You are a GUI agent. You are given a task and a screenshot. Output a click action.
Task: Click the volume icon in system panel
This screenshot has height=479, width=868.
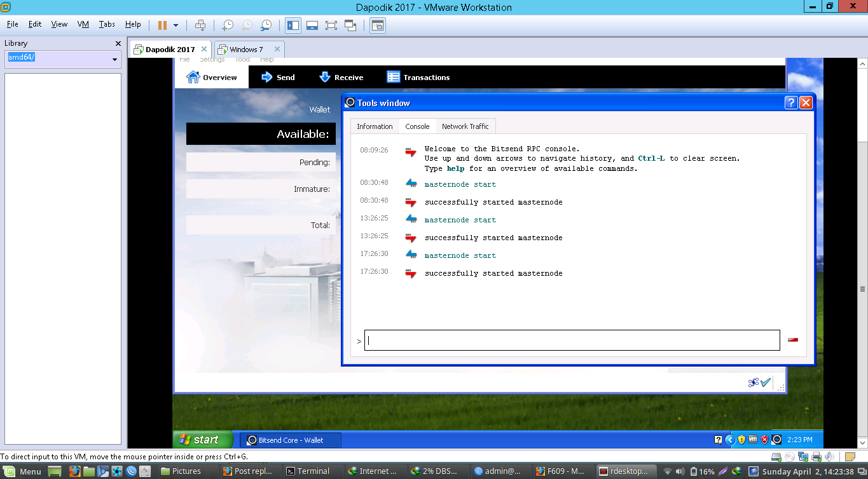coord(680,471)
